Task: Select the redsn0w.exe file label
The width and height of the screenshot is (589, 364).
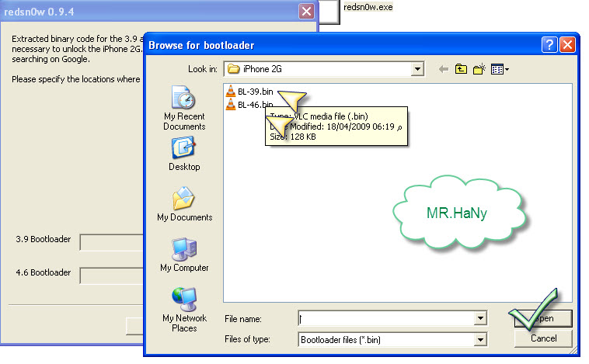Action: coord(368,7)
